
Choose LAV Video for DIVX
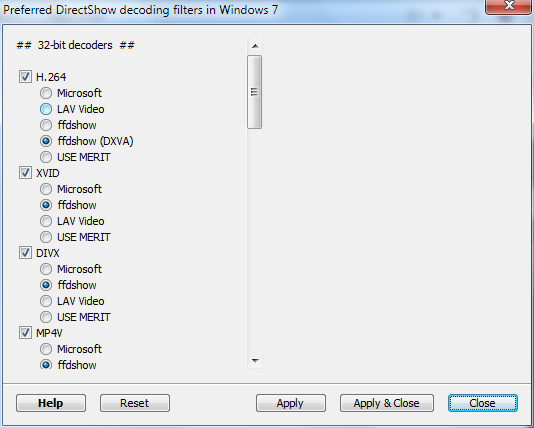(46, 301)
